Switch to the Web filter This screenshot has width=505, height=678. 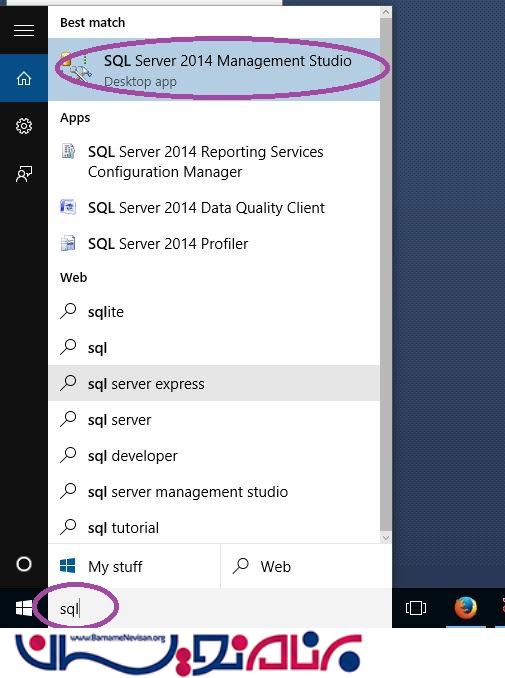[306, 566]
